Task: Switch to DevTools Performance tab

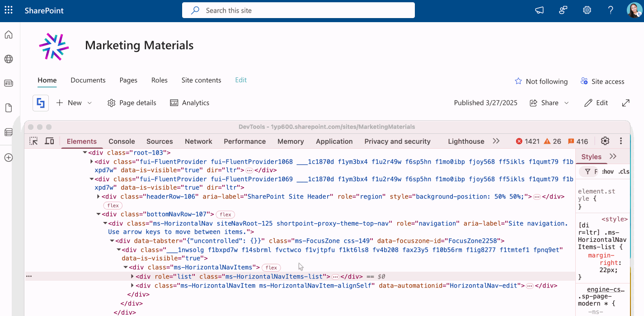Action: (244, 141)
